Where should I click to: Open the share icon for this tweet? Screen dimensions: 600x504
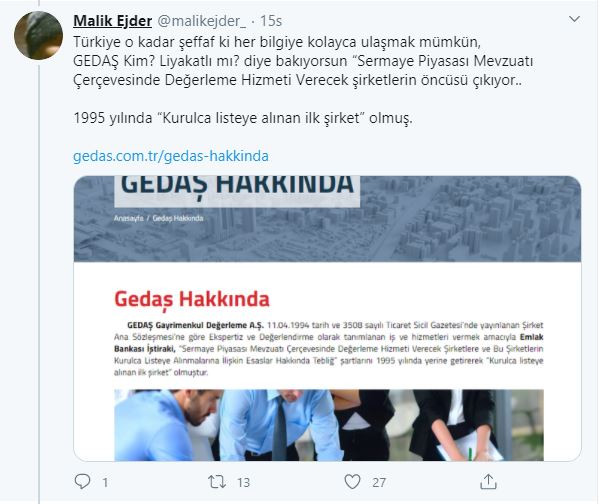point(488,481)
